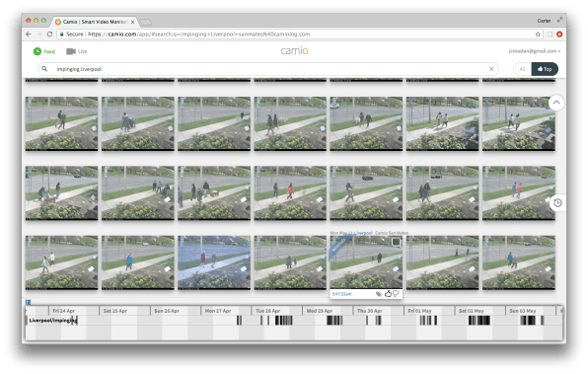
Task: Select the Camio Smart Video Monitor browser tab
Action: (x=96, y=22)
